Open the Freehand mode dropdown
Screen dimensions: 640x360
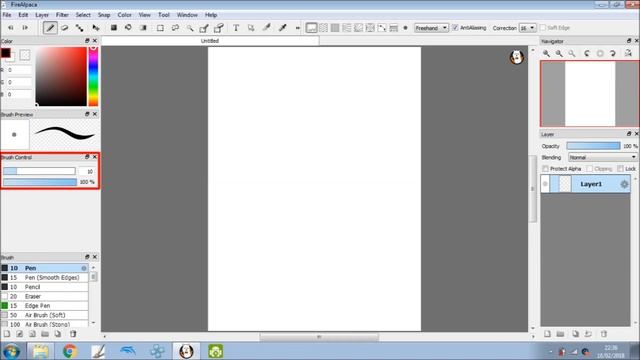431,28
